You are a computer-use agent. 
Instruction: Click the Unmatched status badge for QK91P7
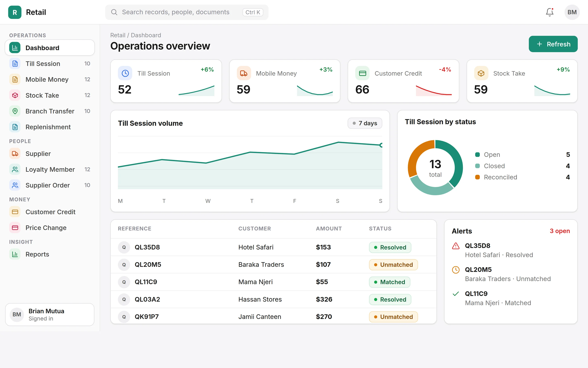tap(393, 317)
